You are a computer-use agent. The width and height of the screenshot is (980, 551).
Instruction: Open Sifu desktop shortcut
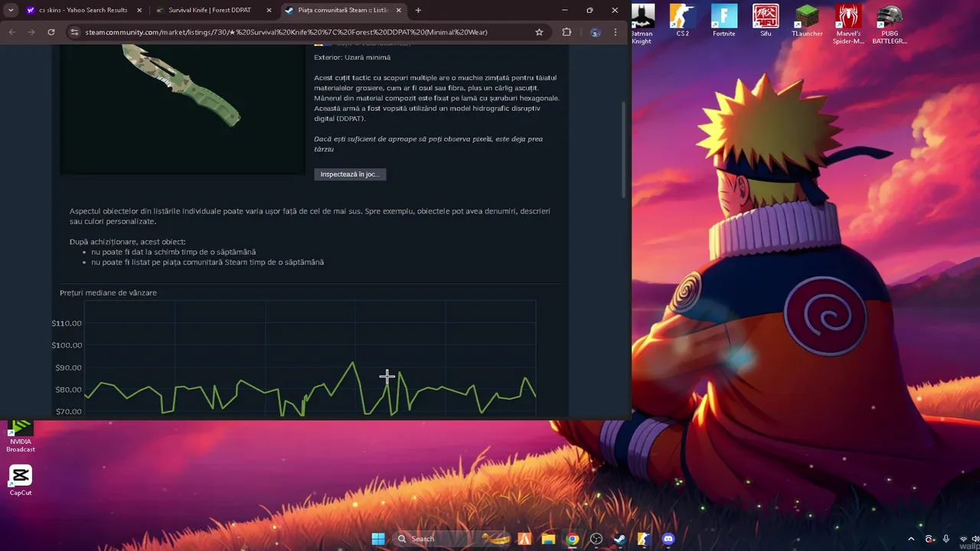pyautogui.click(x=766, y=21)
